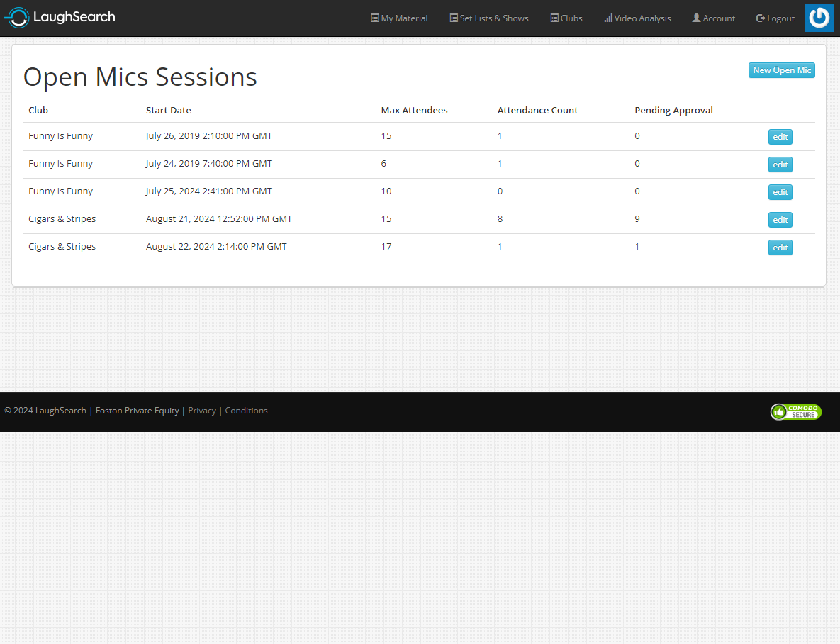Viewport: 840px width, 644px height.
Task: Click the Max Attendees column header
Action: click(x=414, y=111)
